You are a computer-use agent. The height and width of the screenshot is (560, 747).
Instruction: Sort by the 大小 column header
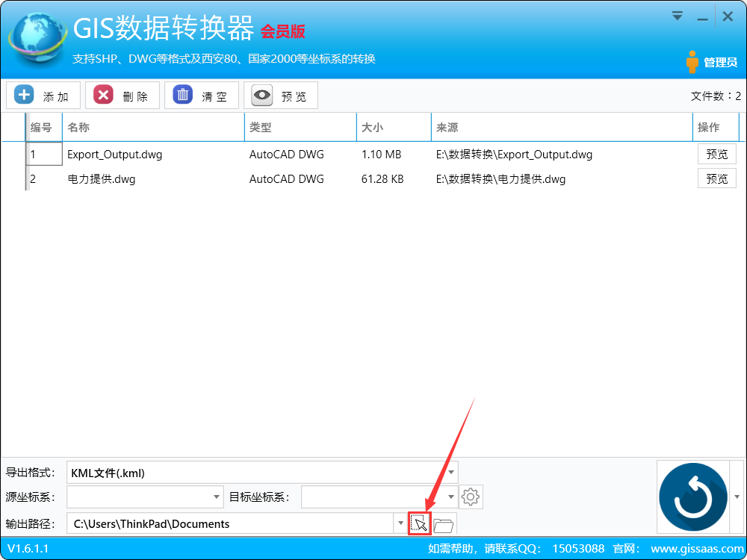click(x=394, y=127)
